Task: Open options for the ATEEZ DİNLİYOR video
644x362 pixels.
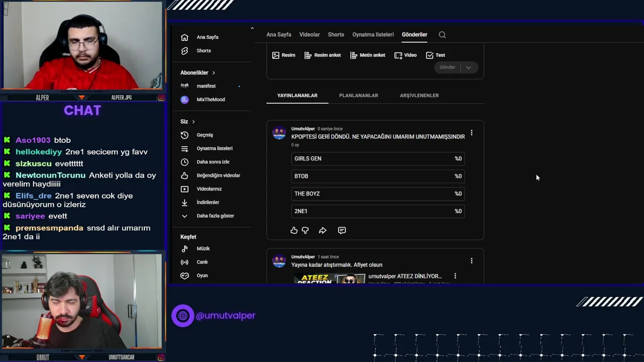Action: coord(455,276)
